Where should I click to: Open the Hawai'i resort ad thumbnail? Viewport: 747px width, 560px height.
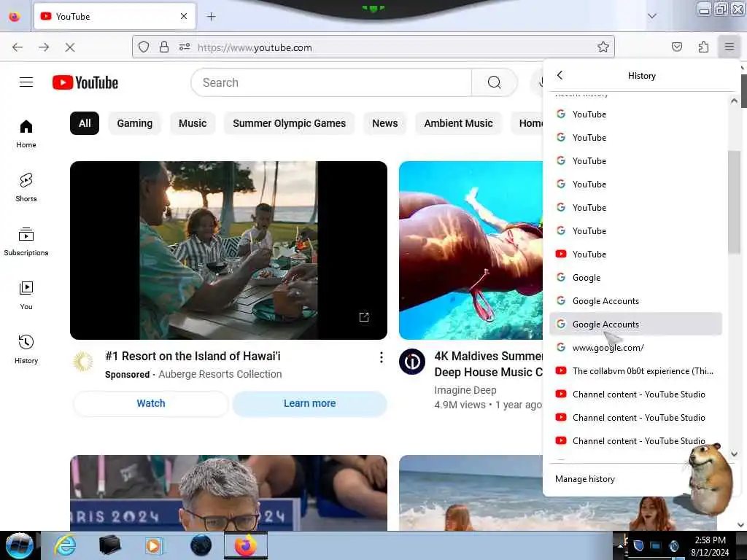click(228, 251)
